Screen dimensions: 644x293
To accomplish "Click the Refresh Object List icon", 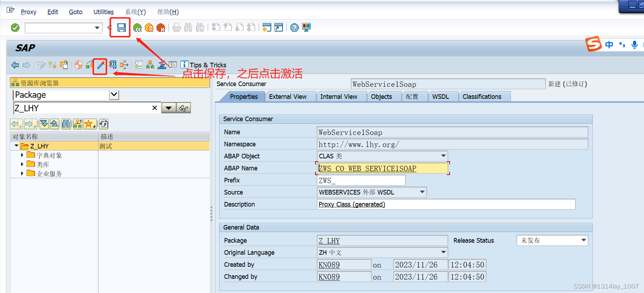I will point(104,124).
